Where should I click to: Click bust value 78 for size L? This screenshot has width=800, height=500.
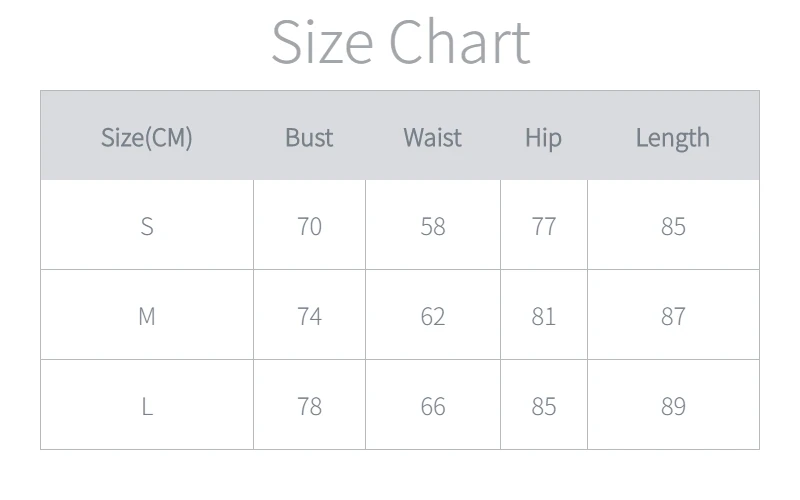pyautogui.click(x=309, y=406)
